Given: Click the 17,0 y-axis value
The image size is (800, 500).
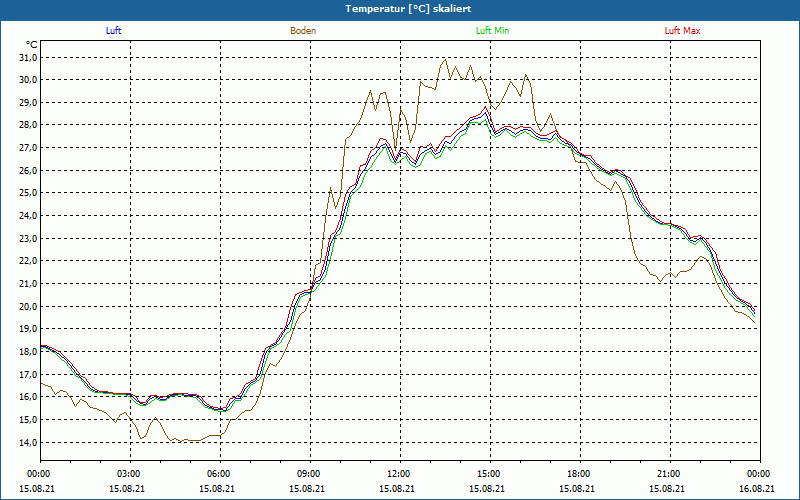Looking at the screenshot, I should pos(28,374).
